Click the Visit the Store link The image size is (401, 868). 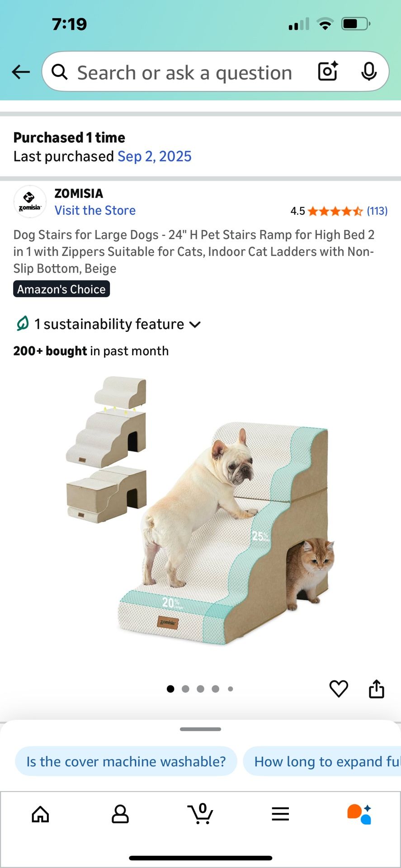[95, 210]
